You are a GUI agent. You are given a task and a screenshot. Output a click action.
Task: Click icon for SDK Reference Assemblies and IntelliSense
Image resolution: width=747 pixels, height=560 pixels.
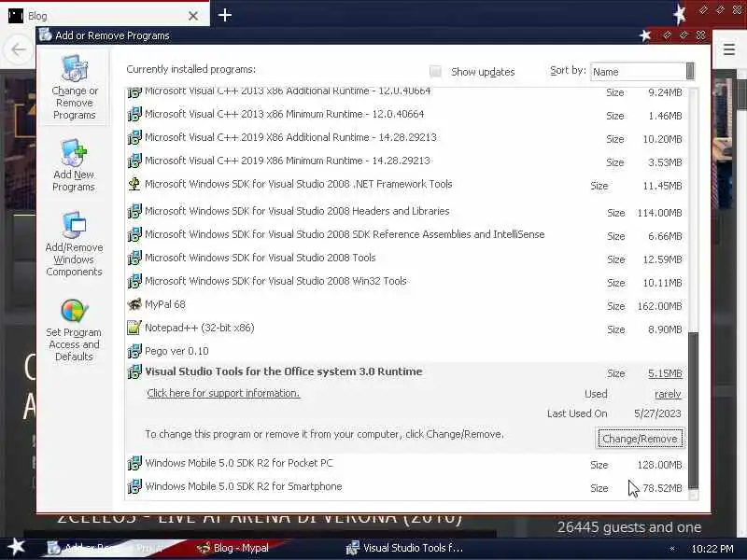click(134, 234)
